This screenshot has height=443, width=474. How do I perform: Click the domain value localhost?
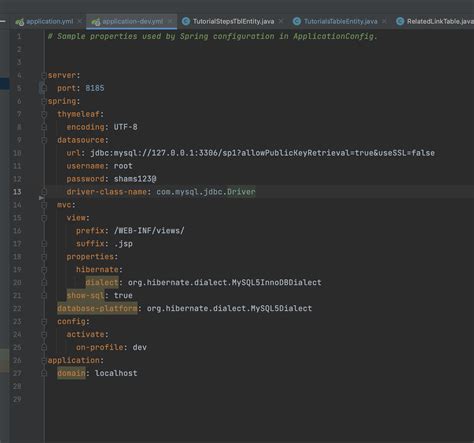tap(116, 373)
